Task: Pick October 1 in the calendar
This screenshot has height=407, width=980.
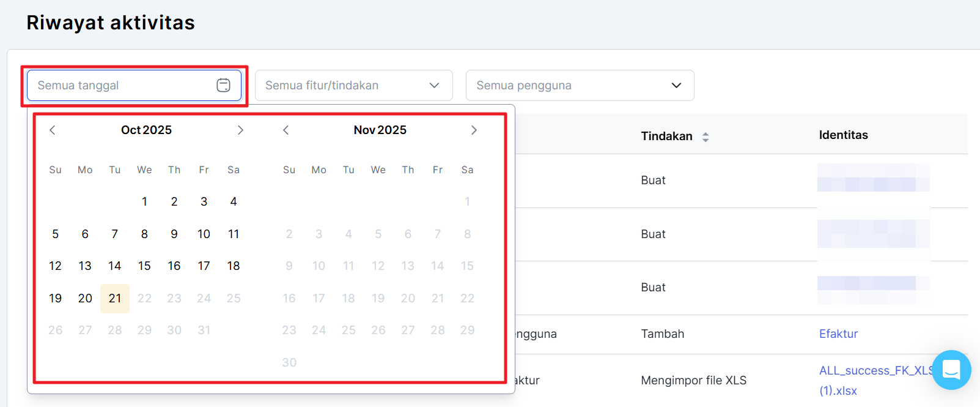Action: pos(144,202)
